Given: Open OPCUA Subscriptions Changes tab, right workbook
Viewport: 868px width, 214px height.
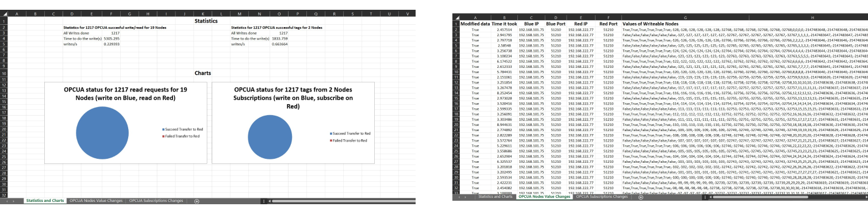Looking at the screenshot, I should (602, 197).
